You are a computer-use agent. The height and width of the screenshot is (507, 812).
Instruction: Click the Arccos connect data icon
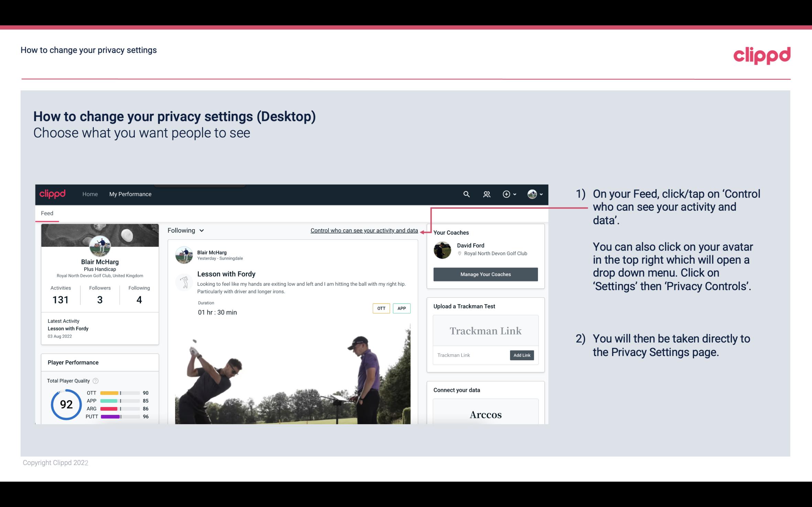pyautogui.click(x=486, y=414)
